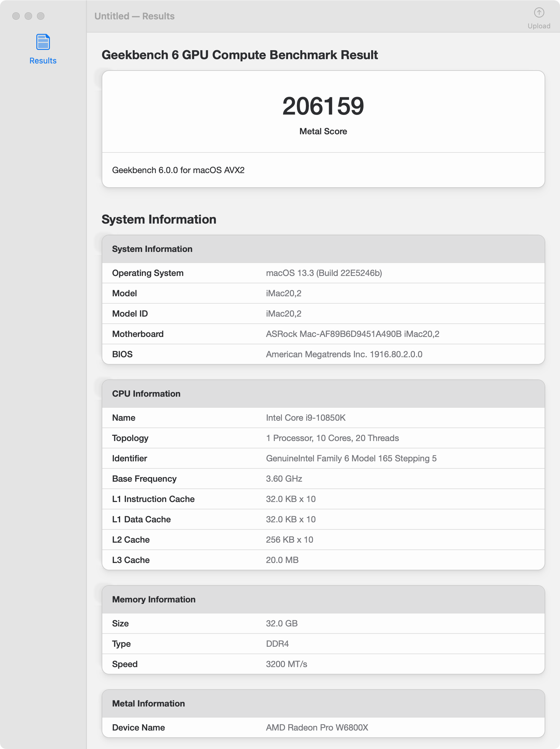560x749 pixels.
Task: Click the Device Name row label
Action: point(138,727)
